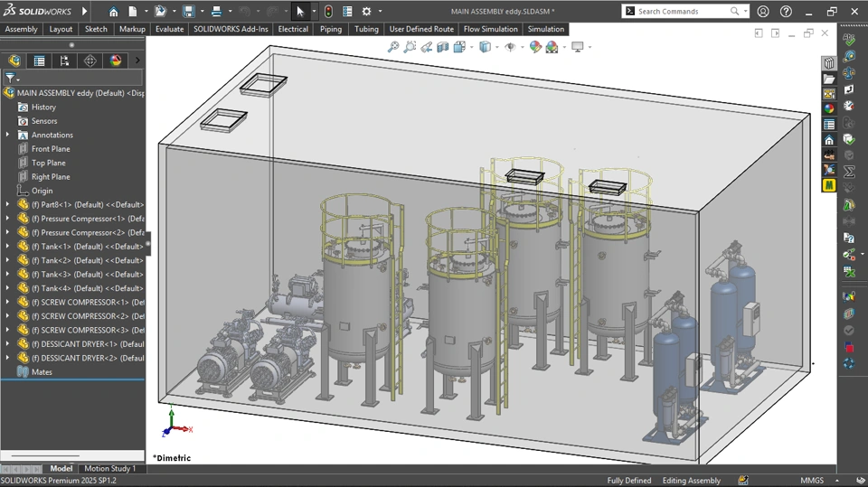Expand the Tank<1> component node
This screenshot has width=868, height=487.
point(8,247)
